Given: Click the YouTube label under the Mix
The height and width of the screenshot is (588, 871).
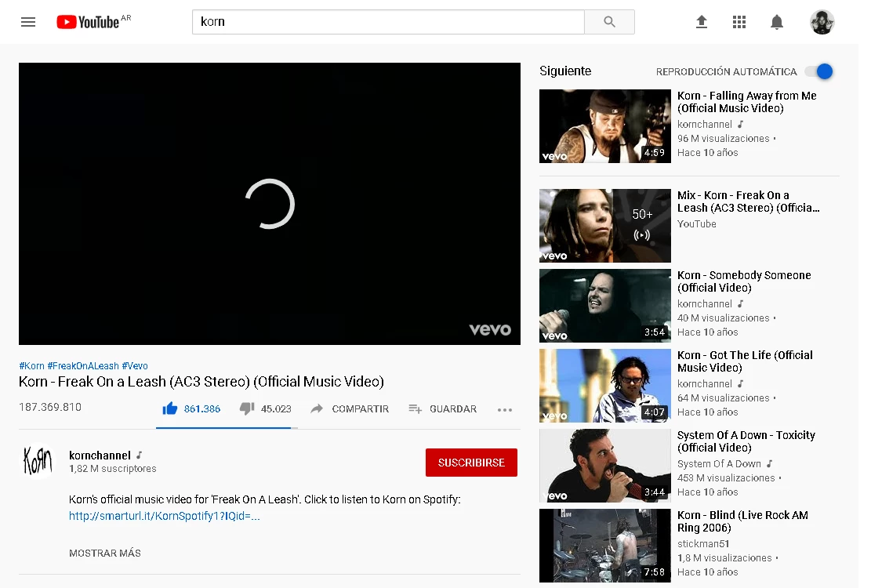Looking at the screenshot, I should point(697,223).
